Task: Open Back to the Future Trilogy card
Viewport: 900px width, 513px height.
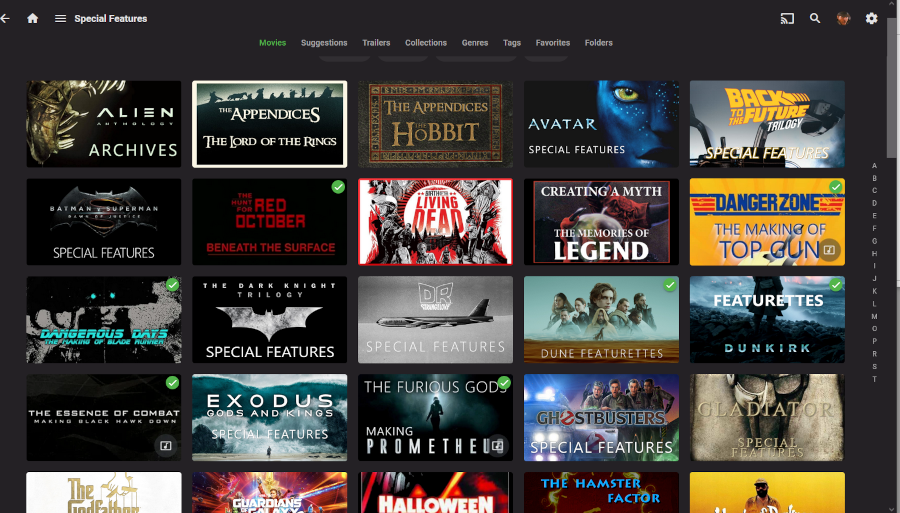Action: tap(767, 124)
